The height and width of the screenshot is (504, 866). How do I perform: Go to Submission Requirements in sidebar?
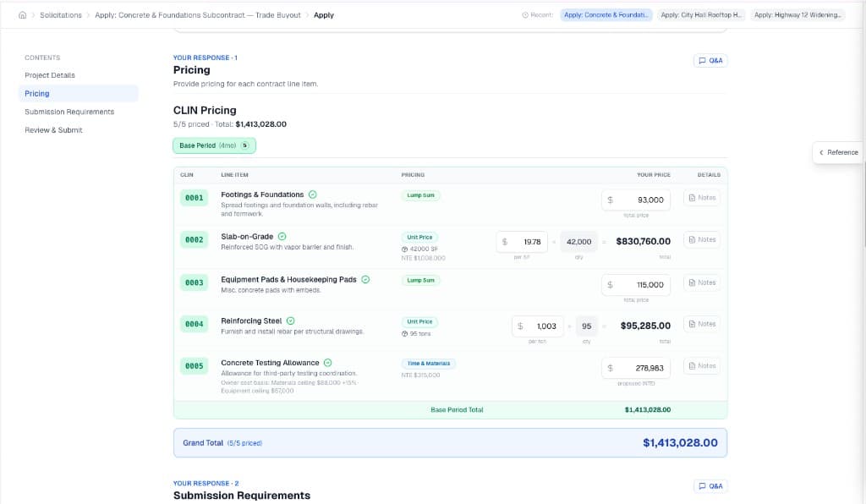point(69,112)
